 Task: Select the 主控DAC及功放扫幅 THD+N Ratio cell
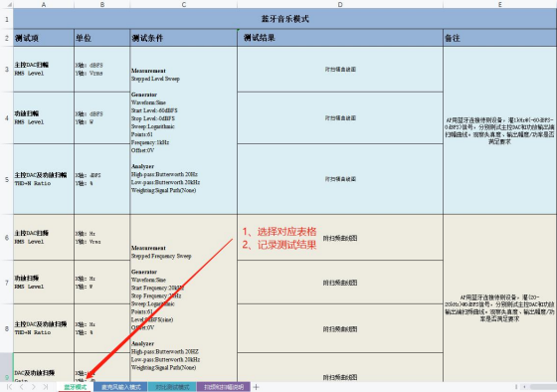[44, 179]
